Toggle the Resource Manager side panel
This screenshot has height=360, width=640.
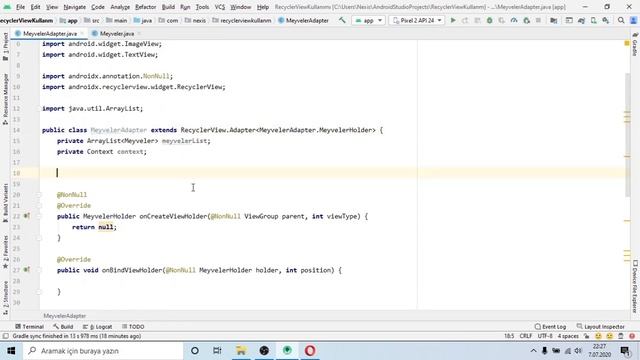(x=5, y=99)
